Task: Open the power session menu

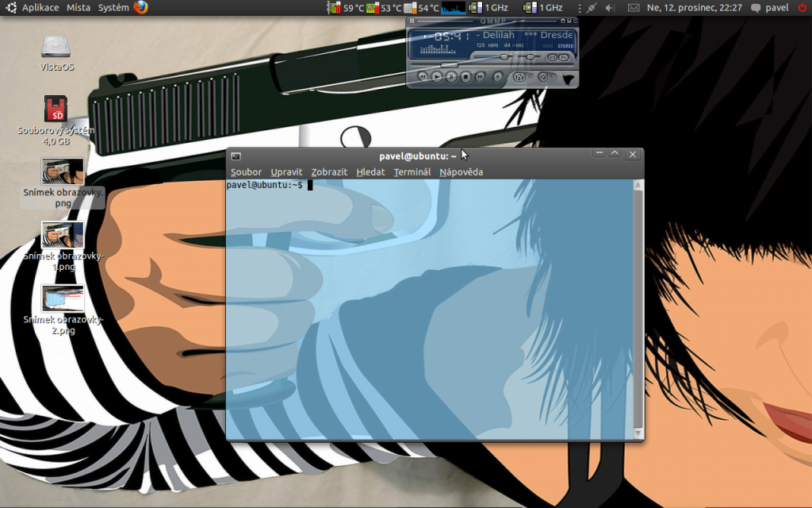Action: pos(802,8)
